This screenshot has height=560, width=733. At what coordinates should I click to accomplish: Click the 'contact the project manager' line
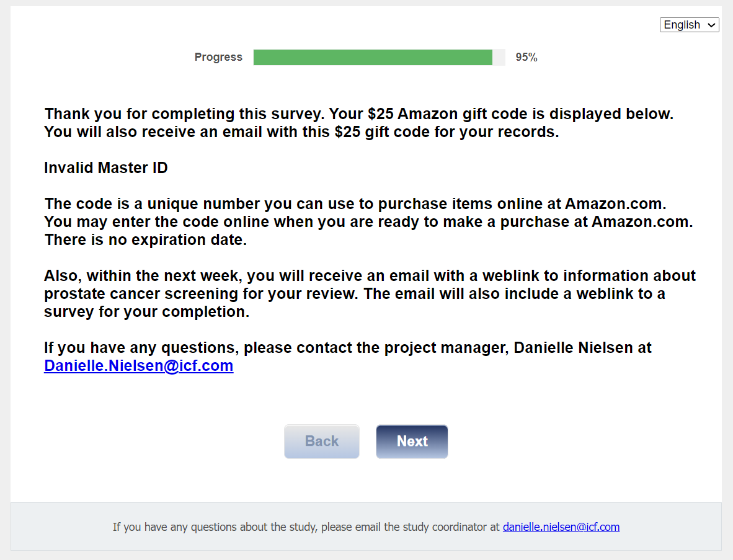pos(347,347)
